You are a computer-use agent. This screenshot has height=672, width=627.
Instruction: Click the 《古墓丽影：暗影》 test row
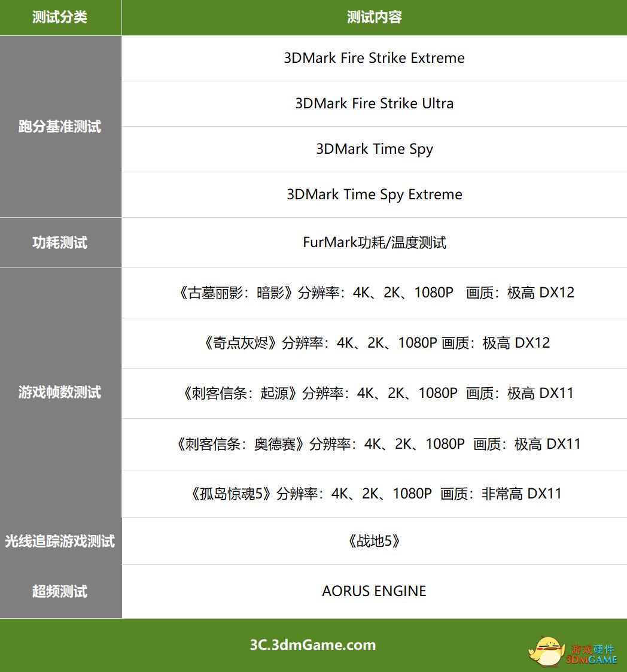tap(374, 293)
